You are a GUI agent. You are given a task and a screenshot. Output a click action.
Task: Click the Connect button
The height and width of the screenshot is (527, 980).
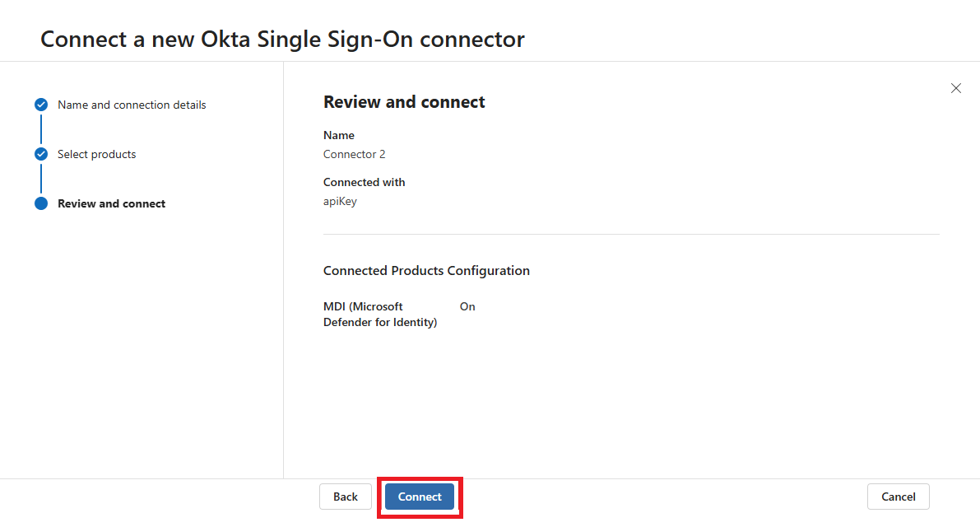(420, 497)
